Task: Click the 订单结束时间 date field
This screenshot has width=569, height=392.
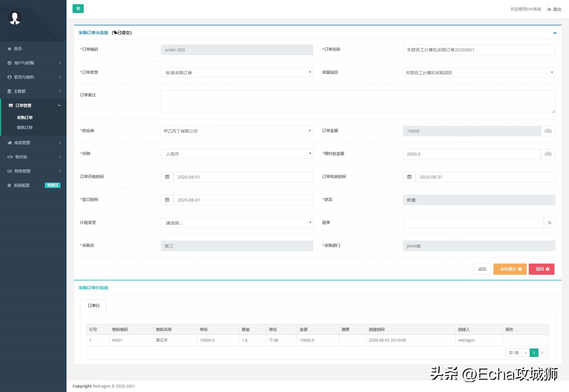Action: tap(486, 177)
